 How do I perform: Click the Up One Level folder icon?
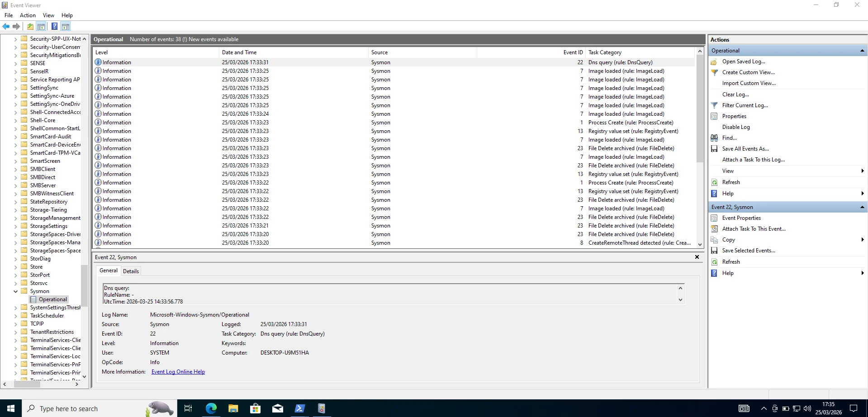click(30, 27)
